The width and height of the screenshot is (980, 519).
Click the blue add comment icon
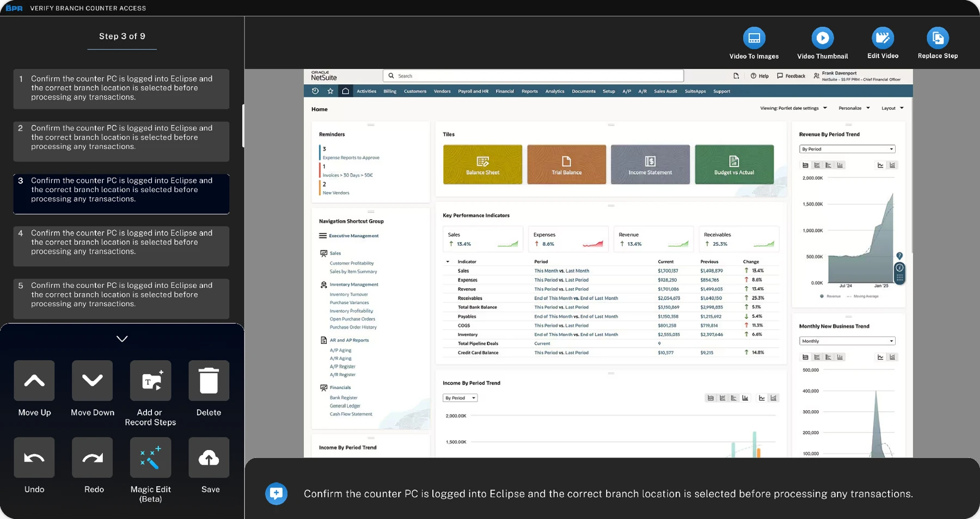276,493
